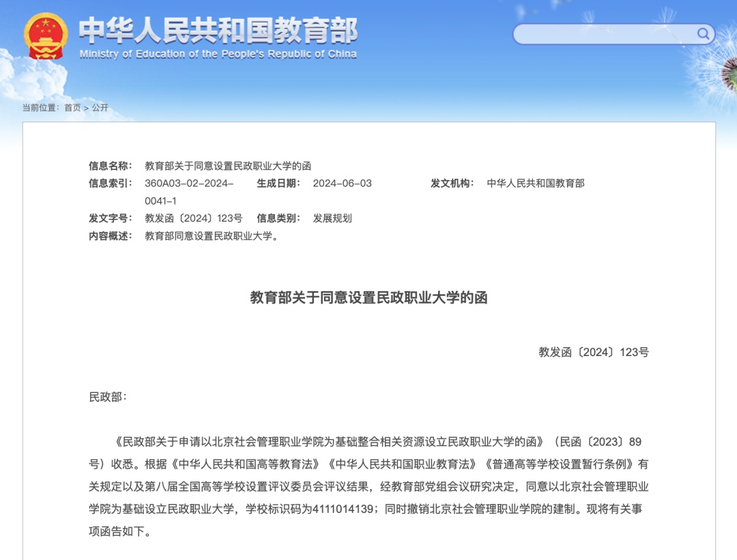Open the 公开 breadcrumb link

point(100,108)
